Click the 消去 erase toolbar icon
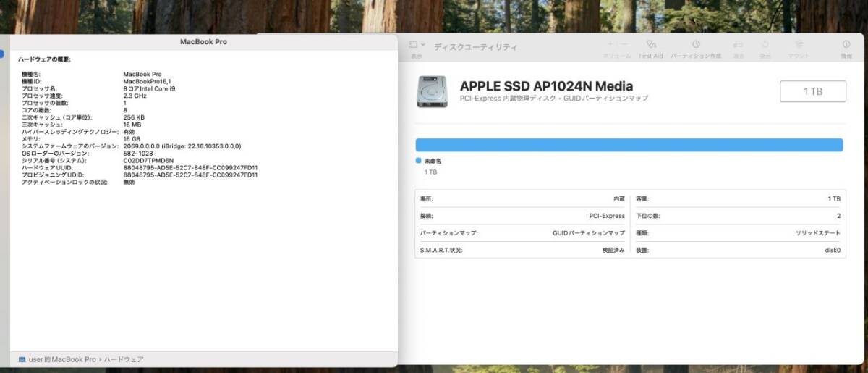Screen dimensions: 868x373 [738, 45]
